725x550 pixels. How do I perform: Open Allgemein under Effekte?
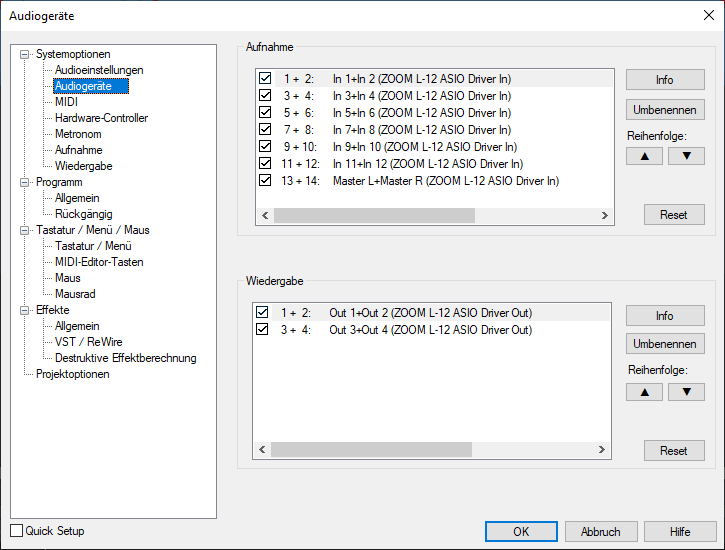(x=77, y=326)
